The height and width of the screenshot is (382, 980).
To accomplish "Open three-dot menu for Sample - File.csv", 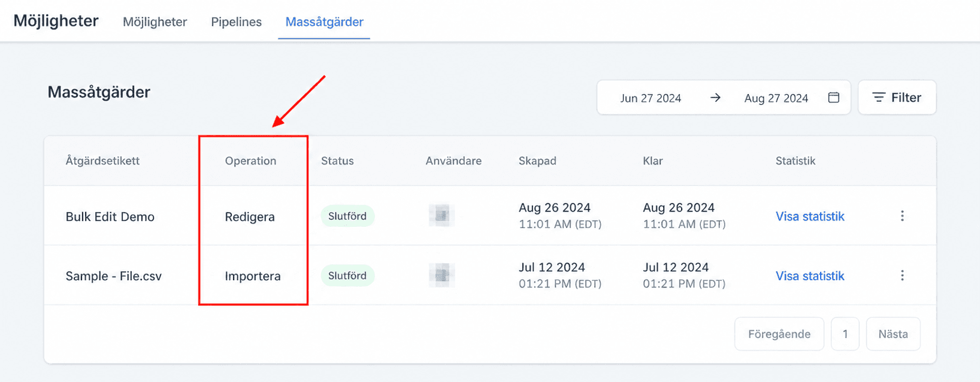I will coord(902,275).
